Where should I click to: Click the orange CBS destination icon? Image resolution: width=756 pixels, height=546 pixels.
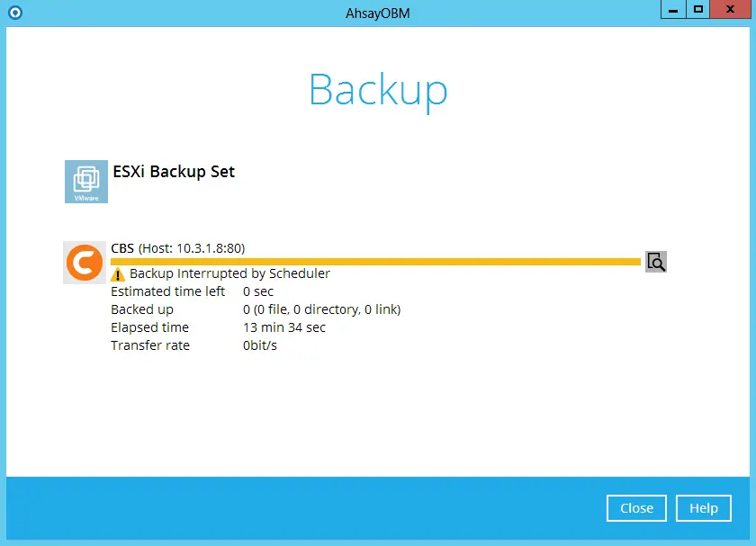[84, 263]
